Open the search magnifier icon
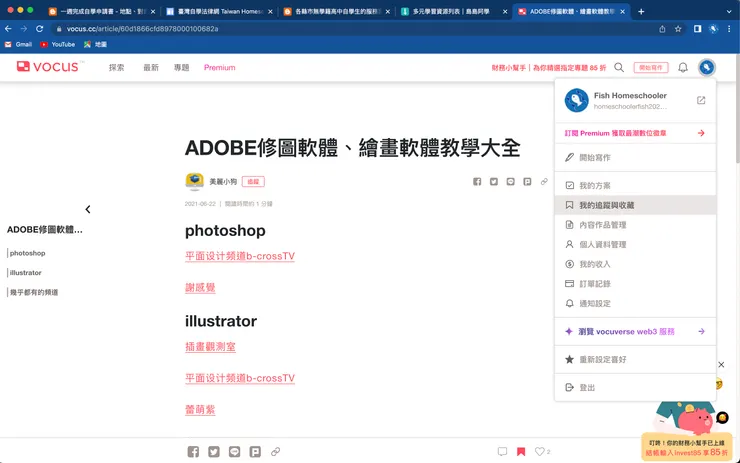Screen dimensions: 740x463 [619, 67]
